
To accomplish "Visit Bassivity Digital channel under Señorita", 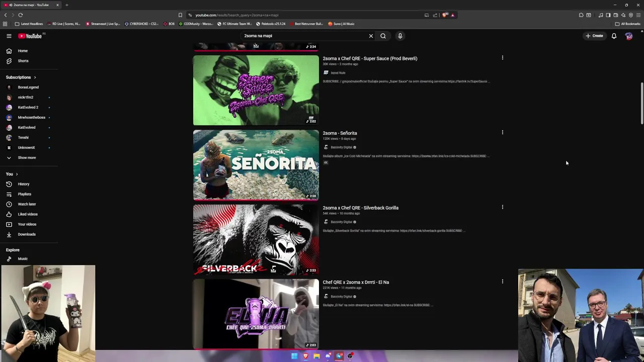I will 341,147.
